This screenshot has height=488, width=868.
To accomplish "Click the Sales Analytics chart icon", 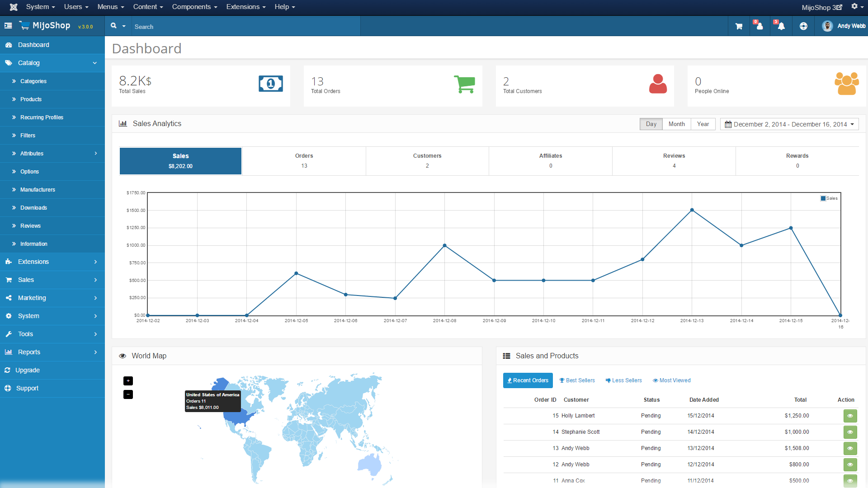I will click(x=123, y=123).
